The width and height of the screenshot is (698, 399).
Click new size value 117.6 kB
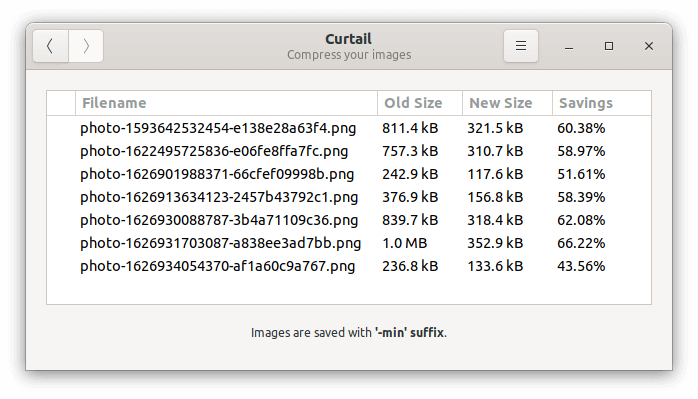495,174
